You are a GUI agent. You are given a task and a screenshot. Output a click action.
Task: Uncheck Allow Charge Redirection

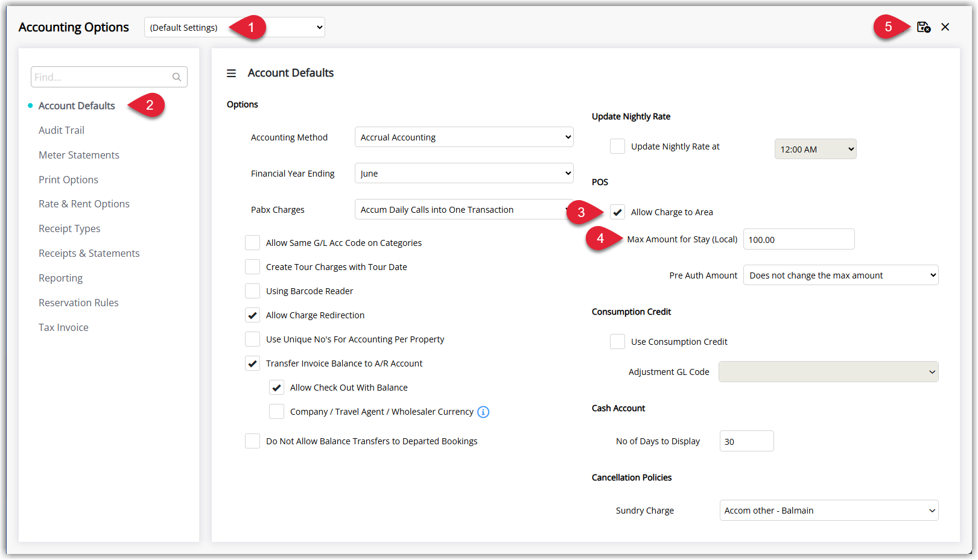point(252,315)
